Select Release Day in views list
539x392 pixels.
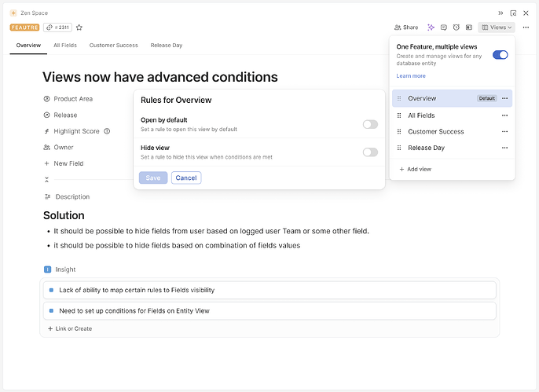[x=426, y=148]
